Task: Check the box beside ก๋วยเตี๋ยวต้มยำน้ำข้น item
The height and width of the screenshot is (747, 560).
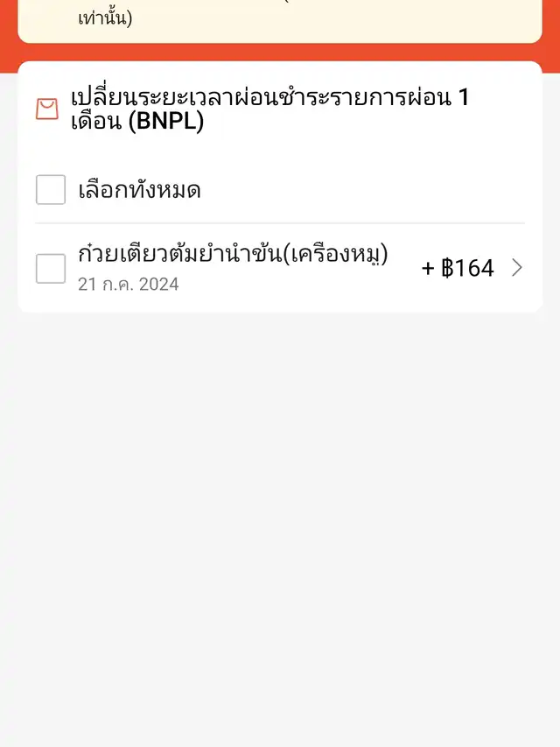Action: [x=51, y=268]
